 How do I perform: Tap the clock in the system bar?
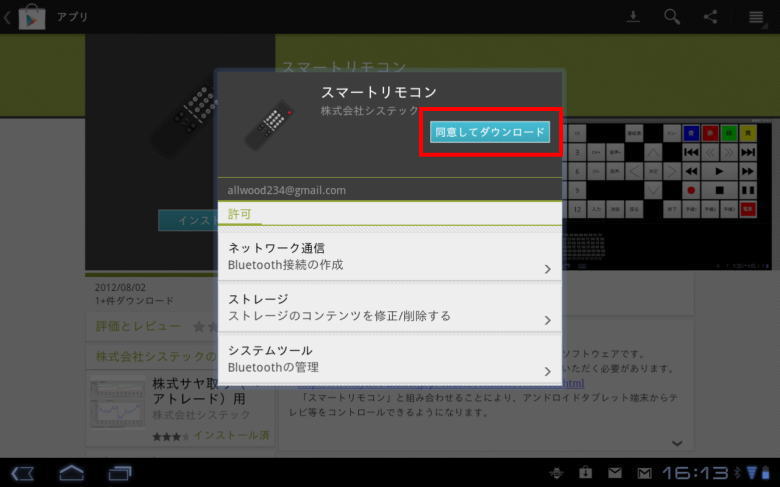coord(696,472)
